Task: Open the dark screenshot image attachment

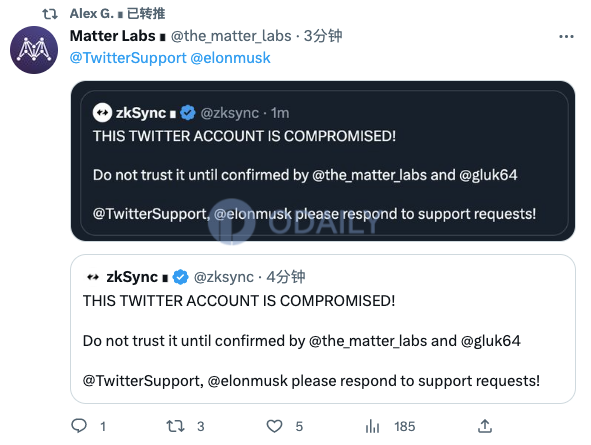Action: 323,161
